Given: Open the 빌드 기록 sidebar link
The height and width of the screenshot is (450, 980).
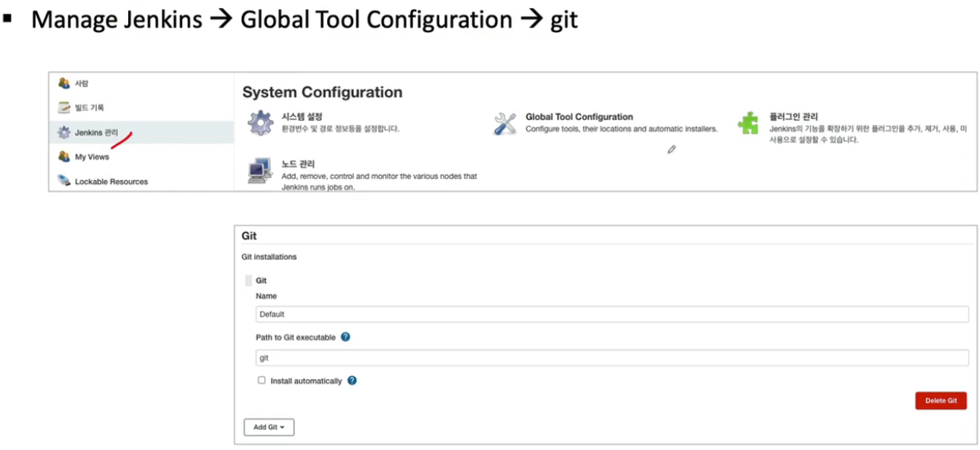Looking at the screenshot, I should [89, 107].
